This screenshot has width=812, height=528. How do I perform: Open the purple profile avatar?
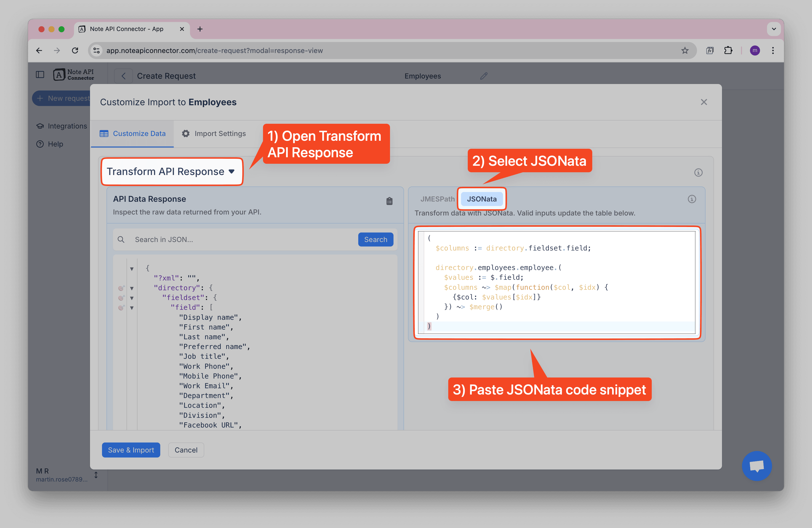[755, 50]
